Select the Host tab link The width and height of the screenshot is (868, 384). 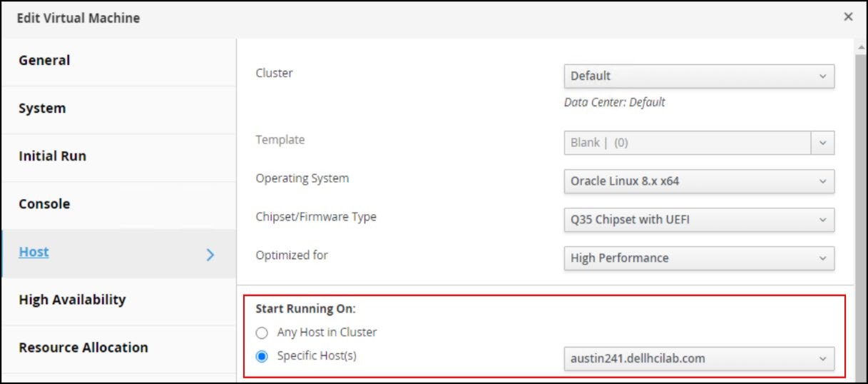point(34,252)
